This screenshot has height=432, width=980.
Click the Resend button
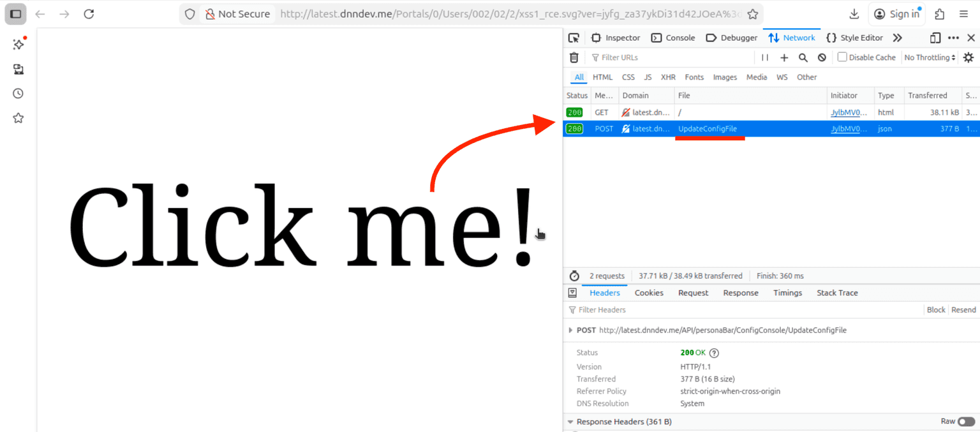pos(963,309)
